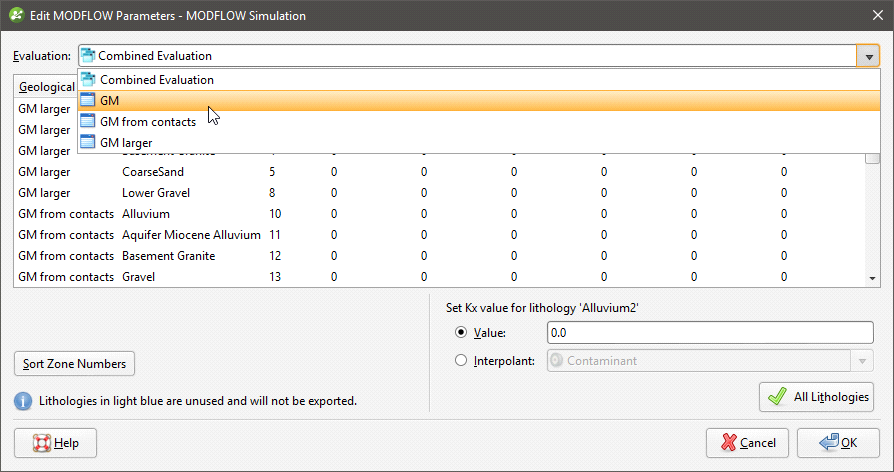Select the Basement Granite row

tap(439, 256)
